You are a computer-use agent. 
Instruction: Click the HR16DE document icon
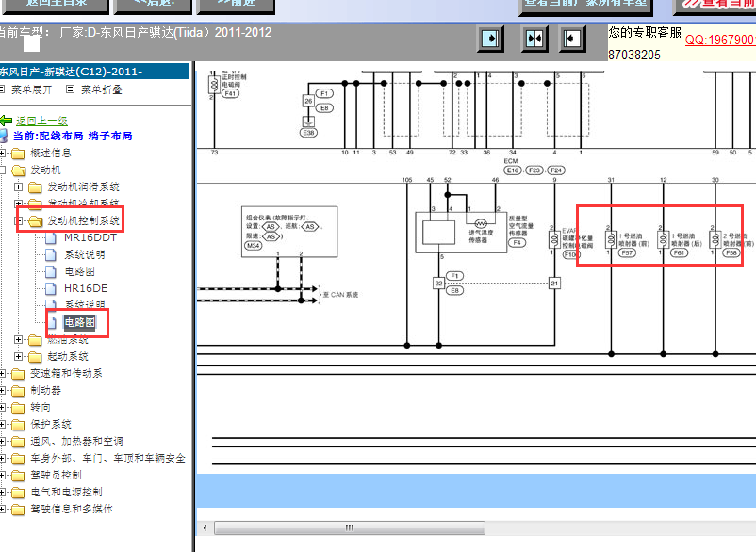51,288
